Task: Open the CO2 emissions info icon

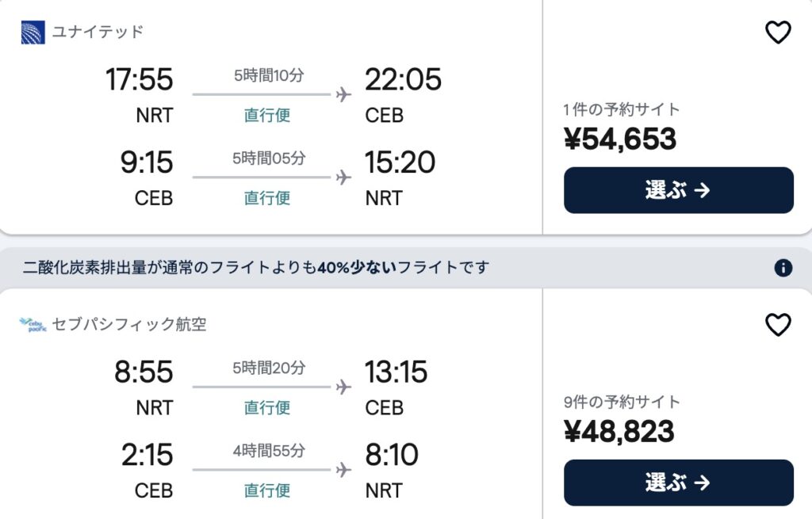Action: [783, 268]
